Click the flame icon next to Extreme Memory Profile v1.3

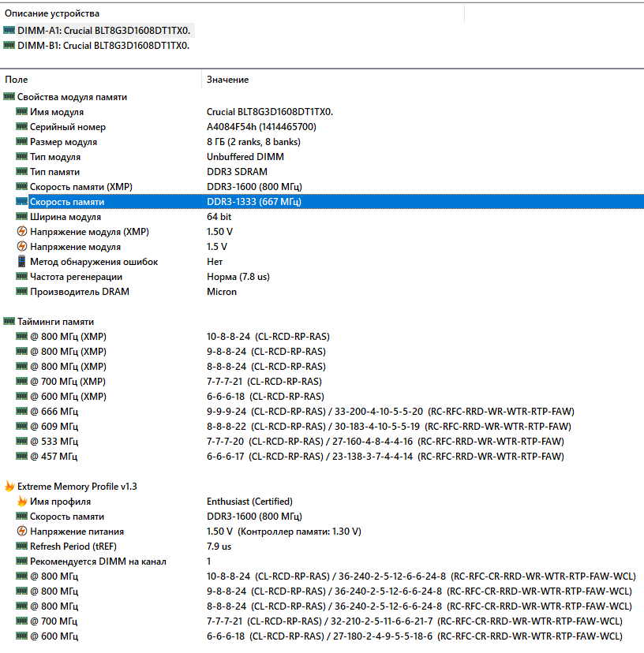pos(9,486)
